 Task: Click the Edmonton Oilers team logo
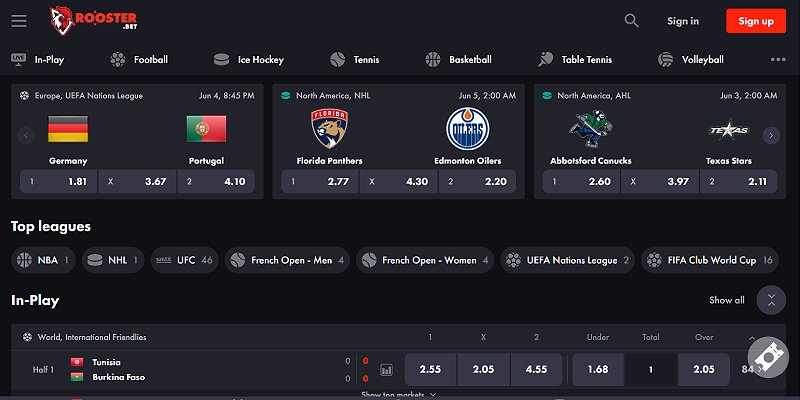click(467, 128)
